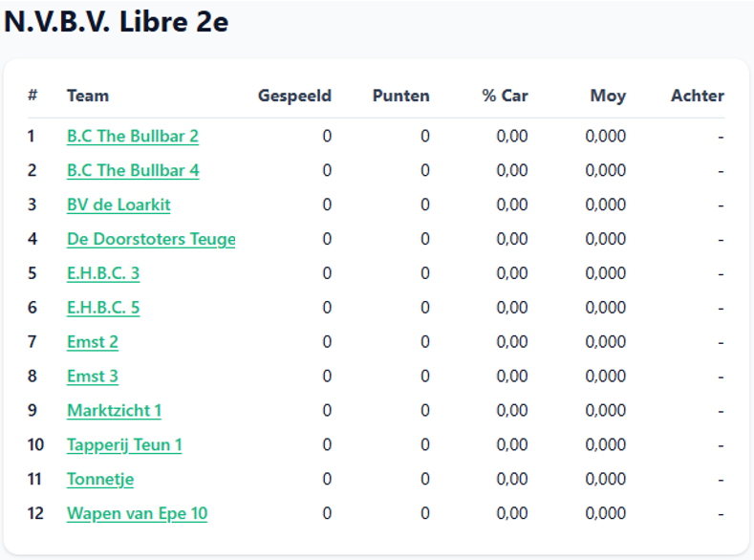Viewport: 754px width, 560px height.
Task: Click the Marktzicht 1 team link
Action: [x=114, y=411]
